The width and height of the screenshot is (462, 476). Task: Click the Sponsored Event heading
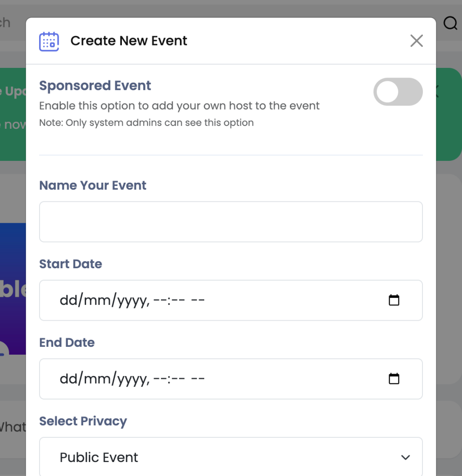95,86
